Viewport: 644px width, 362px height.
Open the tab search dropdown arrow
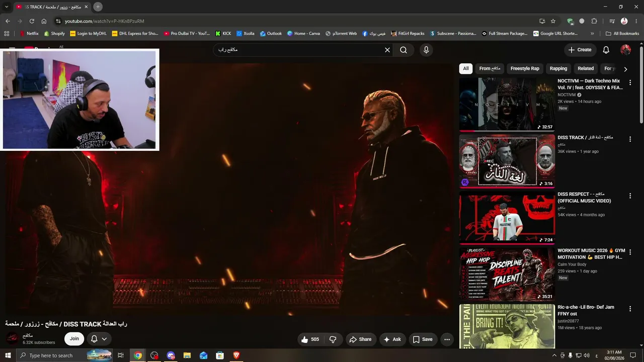7,7
